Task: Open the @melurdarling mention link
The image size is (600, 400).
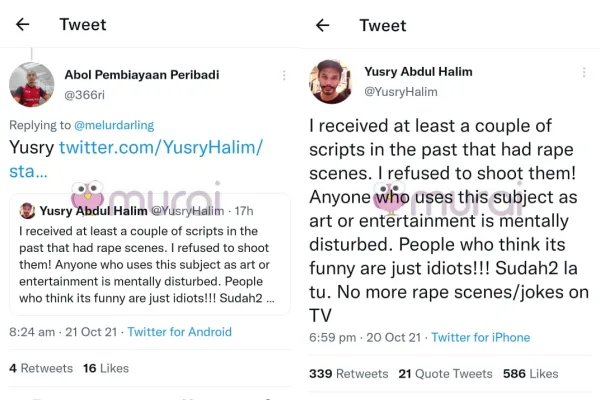Action: point(115,125)
